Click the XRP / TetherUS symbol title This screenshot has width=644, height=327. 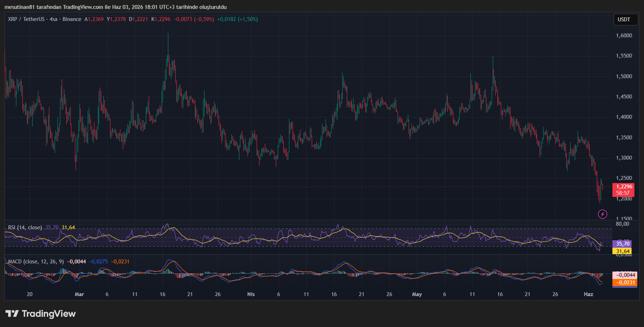pos(26,19)
